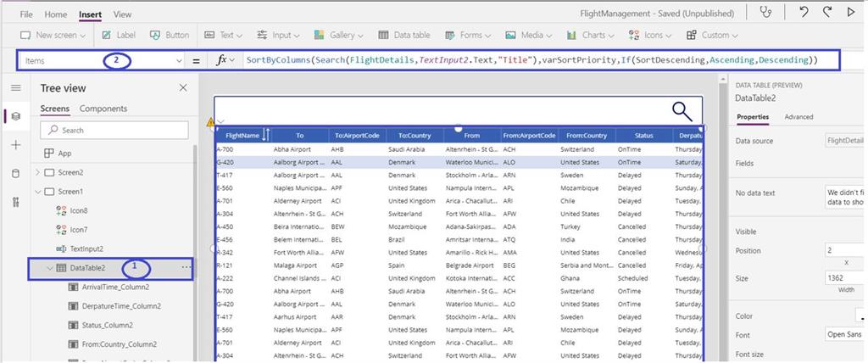Open more options for DataTable2
This screenshot has width=868, height=363.
[x=186, y=268]
